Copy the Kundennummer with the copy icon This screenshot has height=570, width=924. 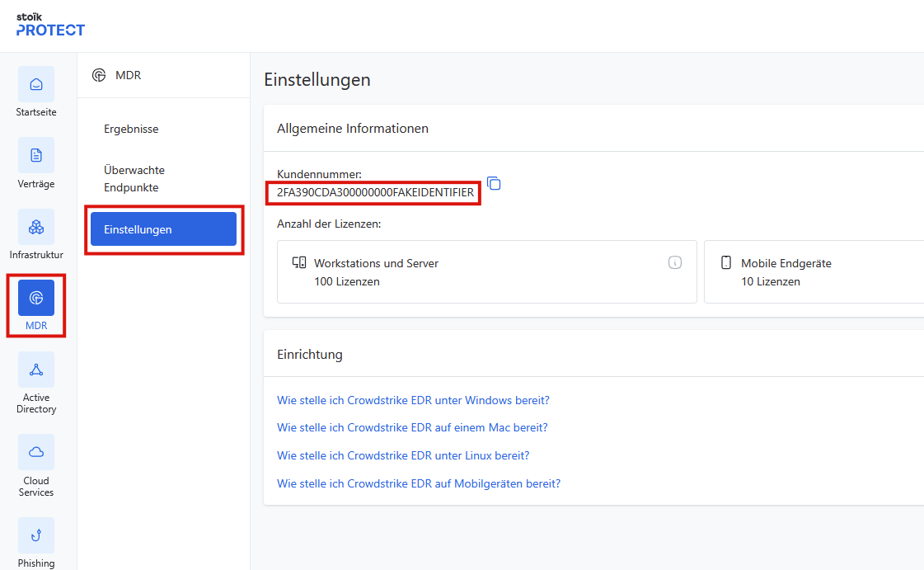(494, 183)
